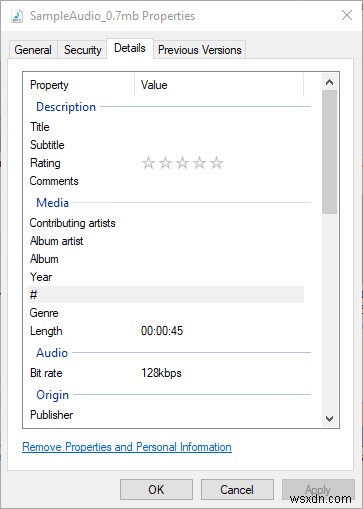This screenshot has height=509, width=363.
Task: Select the Year property row
Action: [166, 277]
